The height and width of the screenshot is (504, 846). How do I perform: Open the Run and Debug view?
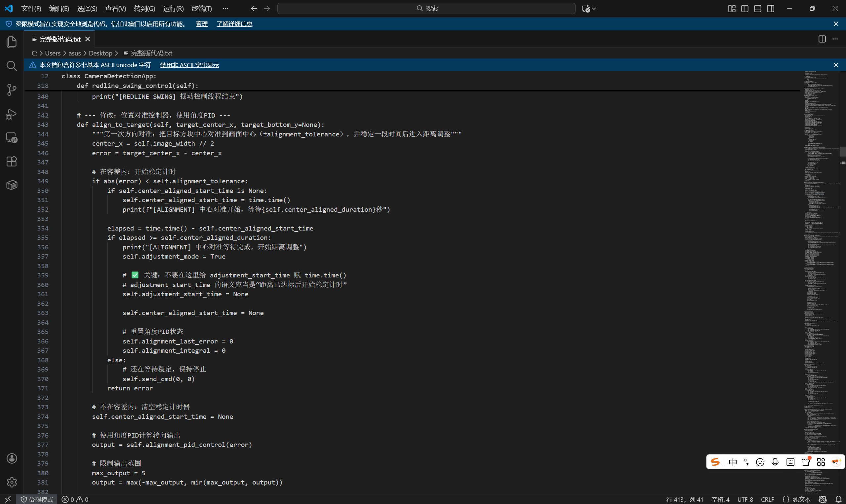tap(12, 114)
